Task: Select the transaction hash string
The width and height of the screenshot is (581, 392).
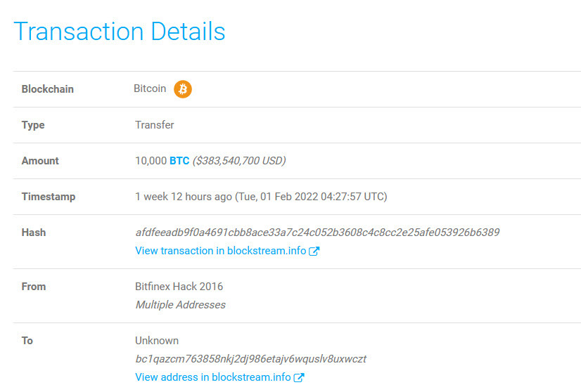Action: click(x=317, y=233)
